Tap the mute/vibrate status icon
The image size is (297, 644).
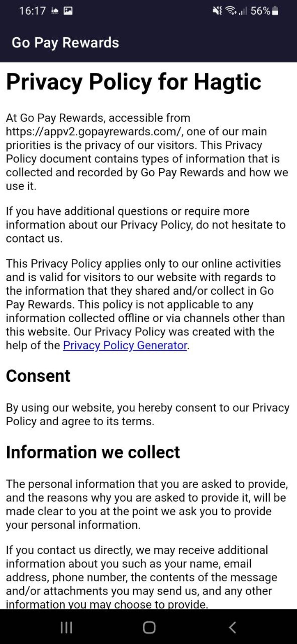click(x=218, y=11)
